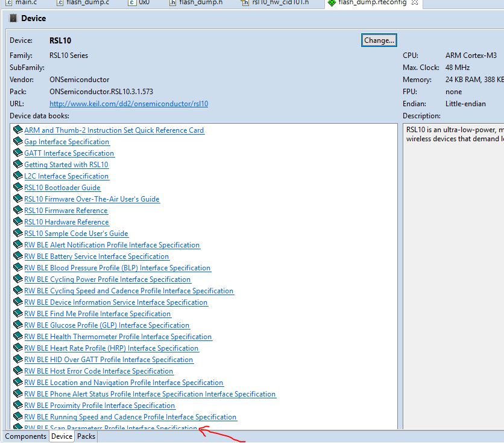
Task: Click book icon beside ARM and Thumb-2 card
Action: [x=17, y=130]
